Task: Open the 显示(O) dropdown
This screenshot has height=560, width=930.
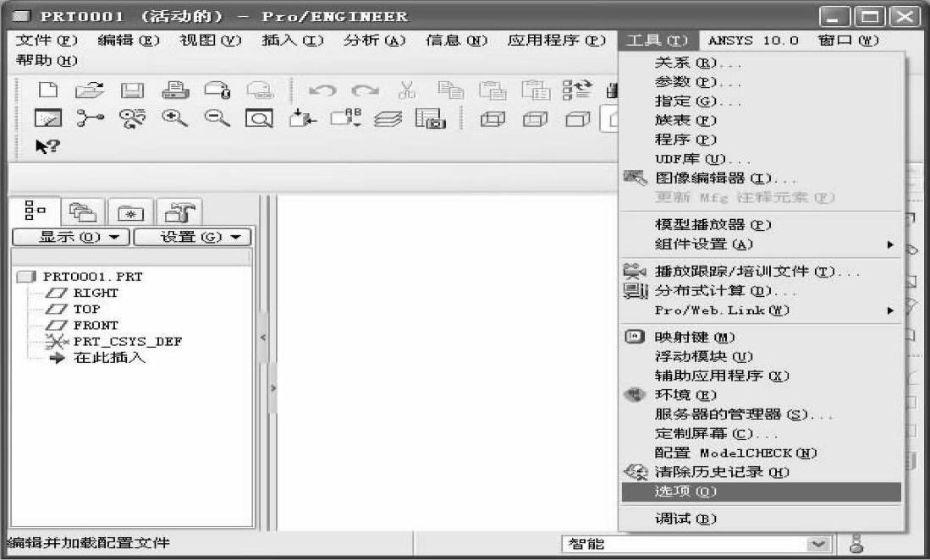Action: [x=71, y=237]
